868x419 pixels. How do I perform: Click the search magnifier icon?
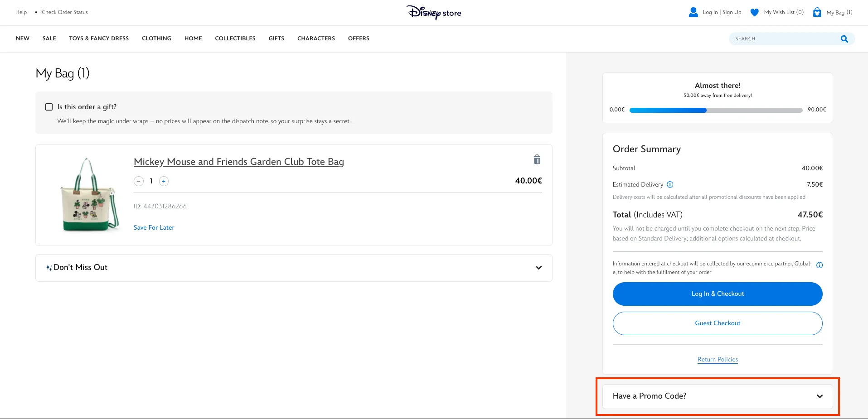(844, 39)
